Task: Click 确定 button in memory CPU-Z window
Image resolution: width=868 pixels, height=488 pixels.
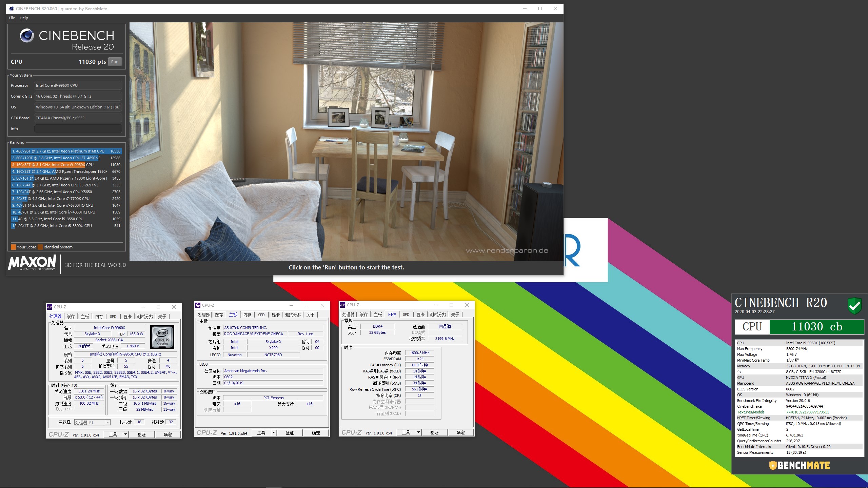Action: pyautogui.click(x=460, y=432)
